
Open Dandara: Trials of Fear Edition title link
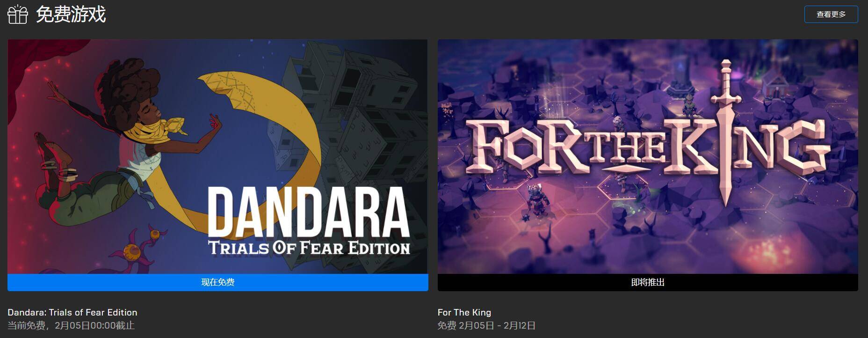72,312
